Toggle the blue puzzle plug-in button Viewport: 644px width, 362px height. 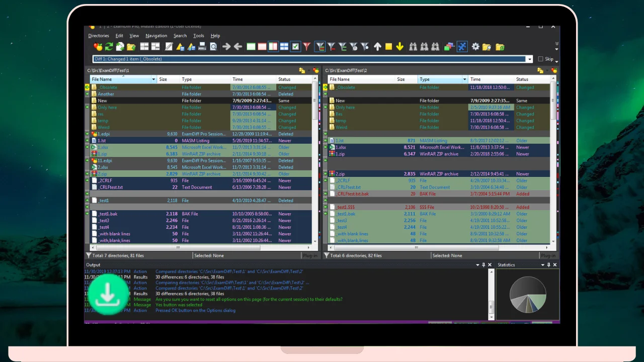pos(462,47)
